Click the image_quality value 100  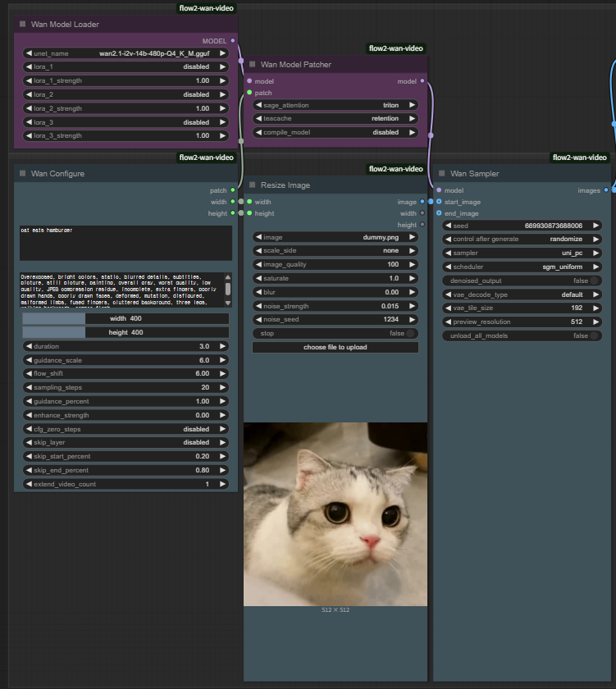[393, 264]
